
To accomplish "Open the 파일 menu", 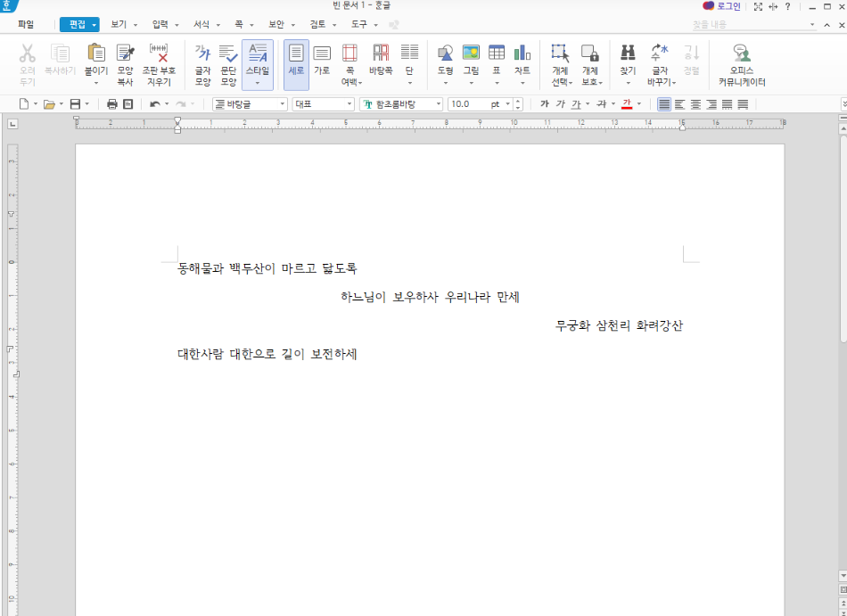I will [x=25, y=24].
